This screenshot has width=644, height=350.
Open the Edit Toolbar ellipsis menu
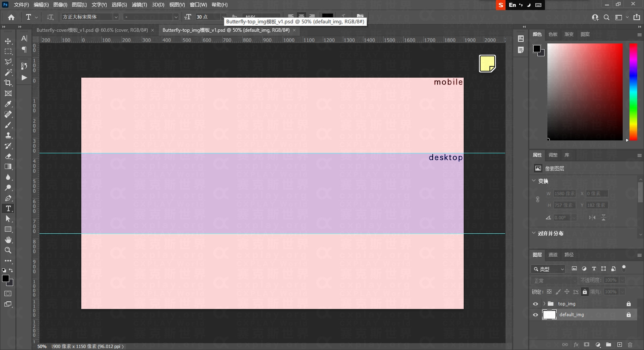click(8, 261)
